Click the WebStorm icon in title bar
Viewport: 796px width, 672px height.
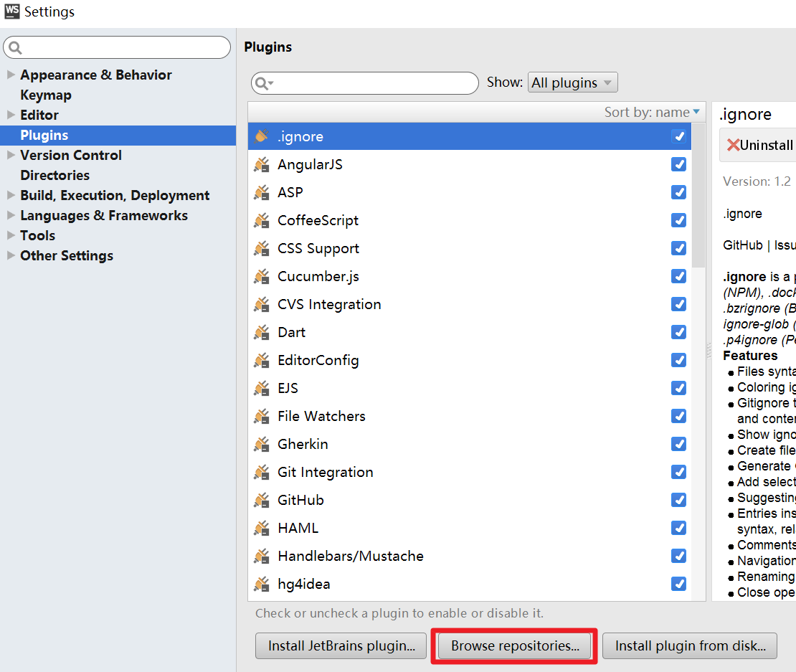11,11
